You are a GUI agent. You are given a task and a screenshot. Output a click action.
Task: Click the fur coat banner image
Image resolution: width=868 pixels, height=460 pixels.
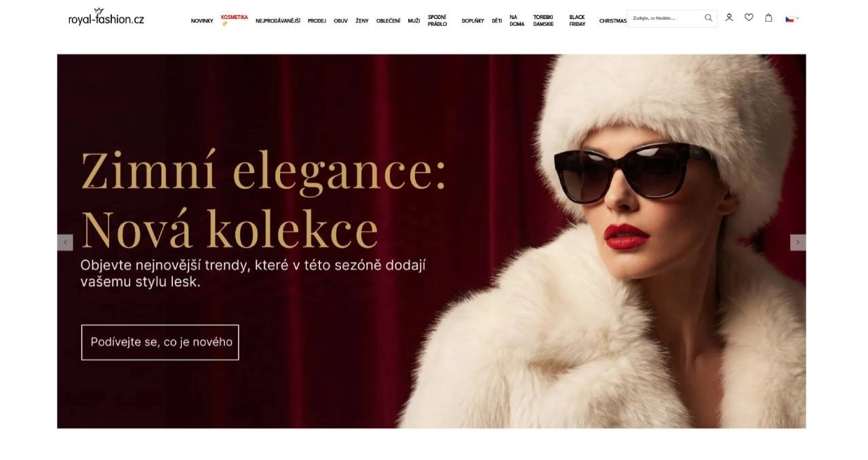[x=610, y=339]
